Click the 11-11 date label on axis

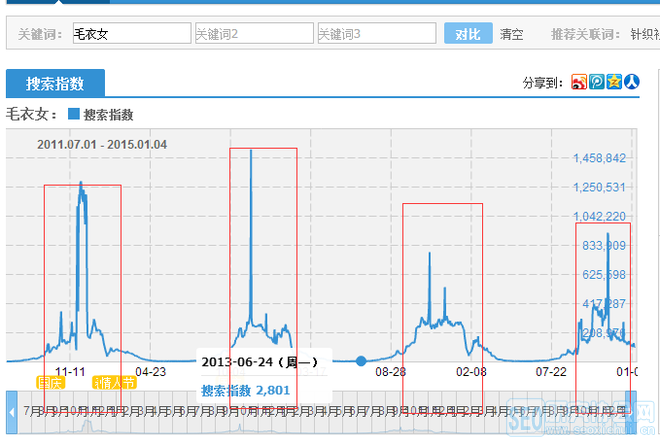point(70,371)
